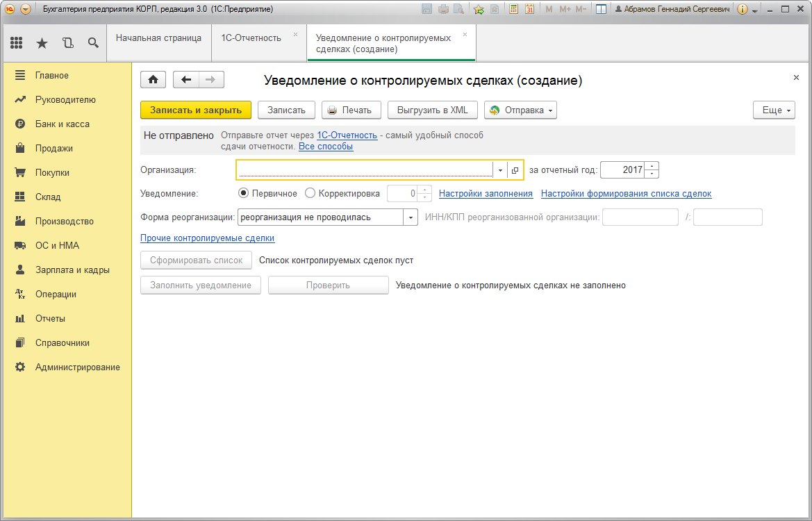Open the Отправка dropdown menu
This screenshot has width=812, height=521.
[x=520, y=110]
